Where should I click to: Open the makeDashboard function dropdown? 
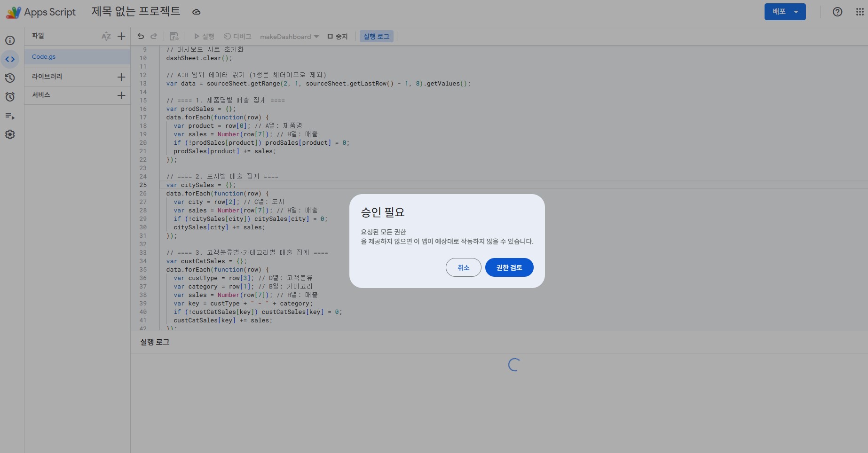tap(289, 37)
